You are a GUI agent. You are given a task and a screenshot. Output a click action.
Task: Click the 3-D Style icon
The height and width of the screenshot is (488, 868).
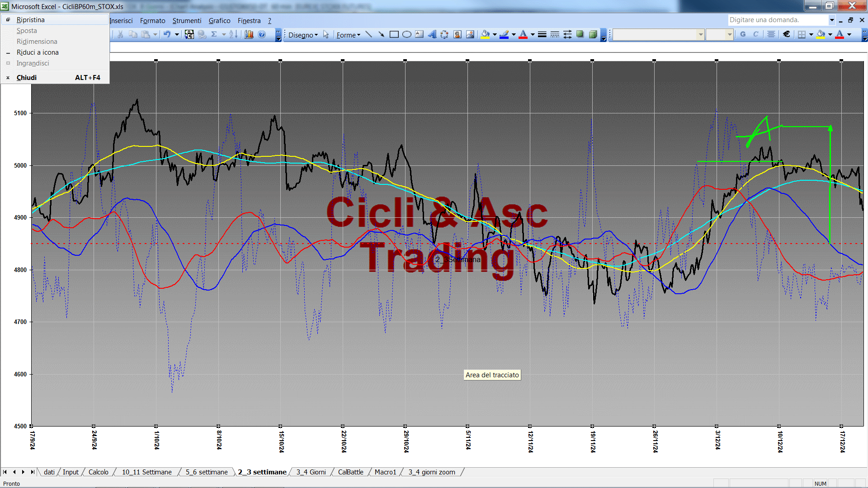coord(593,34)
